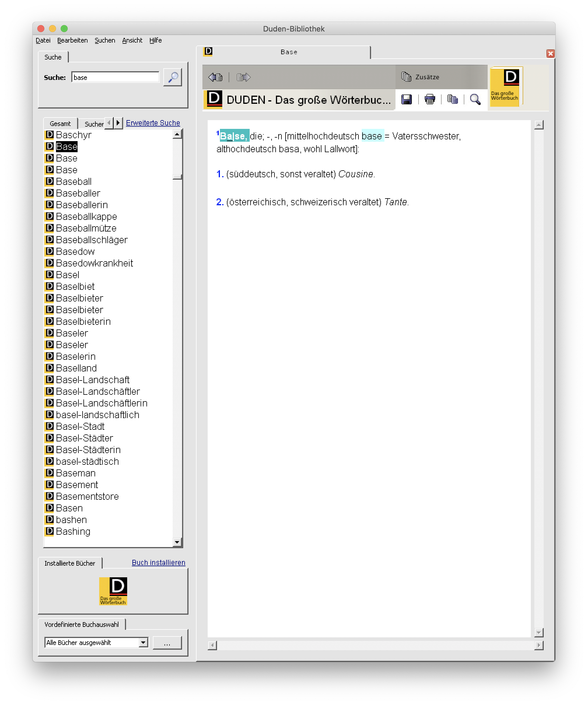Switch to the Gesamt tab
This screenshot has width=588, height=705.
(x=60, y=123)
